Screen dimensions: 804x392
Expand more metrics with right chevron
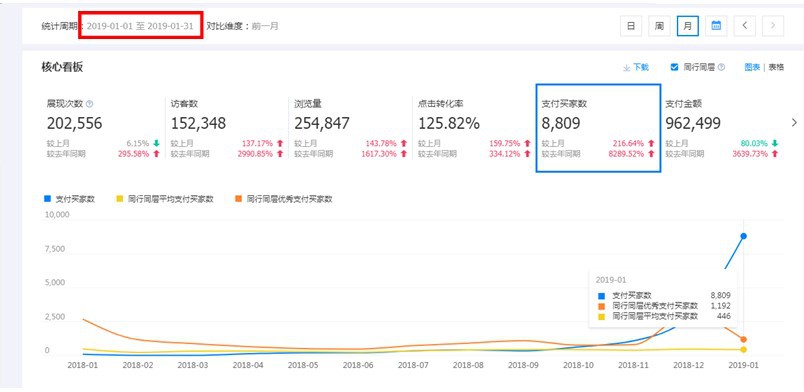tap(794, 123)
